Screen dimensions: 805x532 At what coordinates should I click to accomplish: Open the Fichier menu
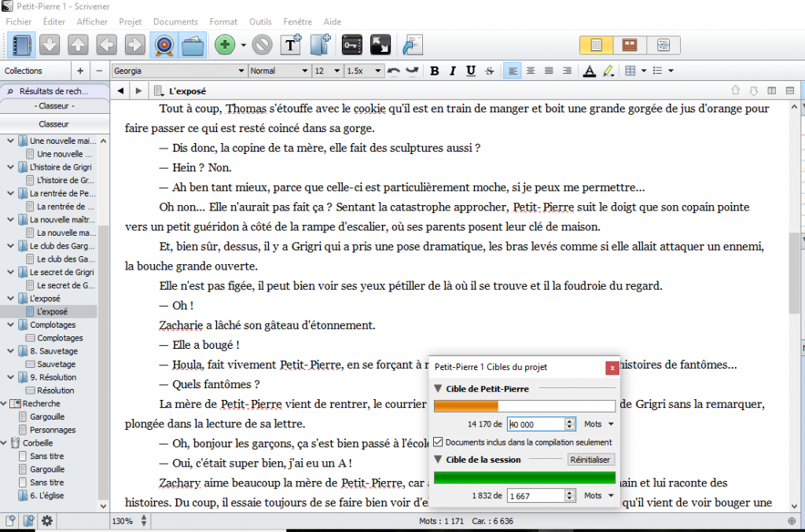click(x=19, y=21)
